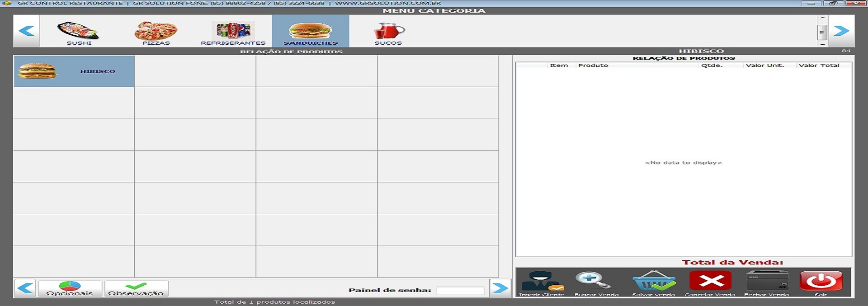Go to previous products page arrow

coord(25,288)
